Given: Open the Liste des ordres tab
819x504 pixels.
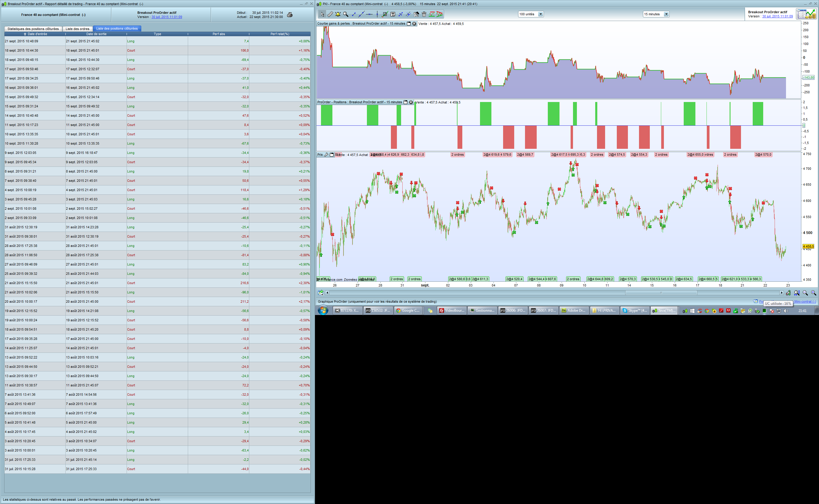Looking at the screenshot, I should [77, 29].
